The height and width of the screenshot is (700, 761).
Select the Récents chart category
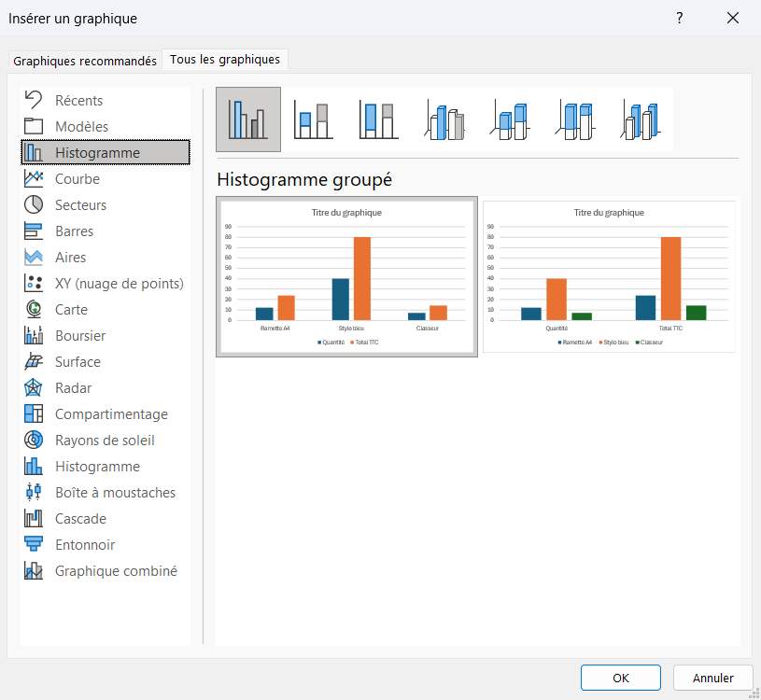106,101
